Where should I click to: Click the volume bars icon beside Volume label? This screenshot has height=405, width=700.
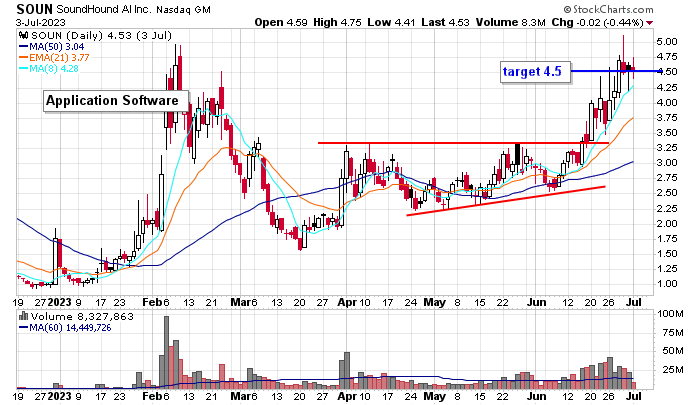coord(24,317)
